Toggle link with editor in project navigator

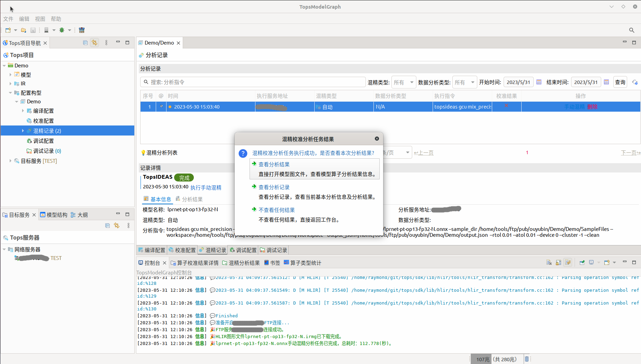click(x=94, y=43)
